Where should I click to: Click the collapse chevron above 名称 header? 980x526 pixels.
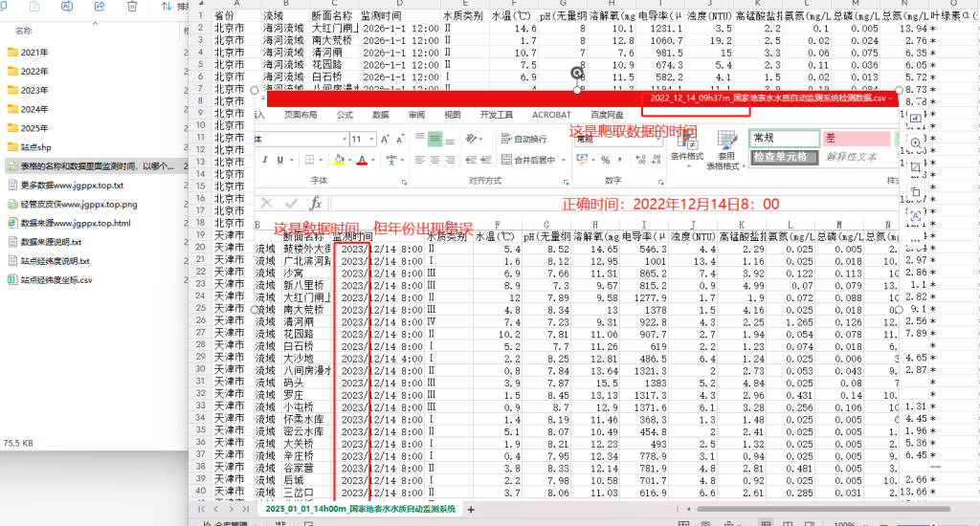pos(95,23)
